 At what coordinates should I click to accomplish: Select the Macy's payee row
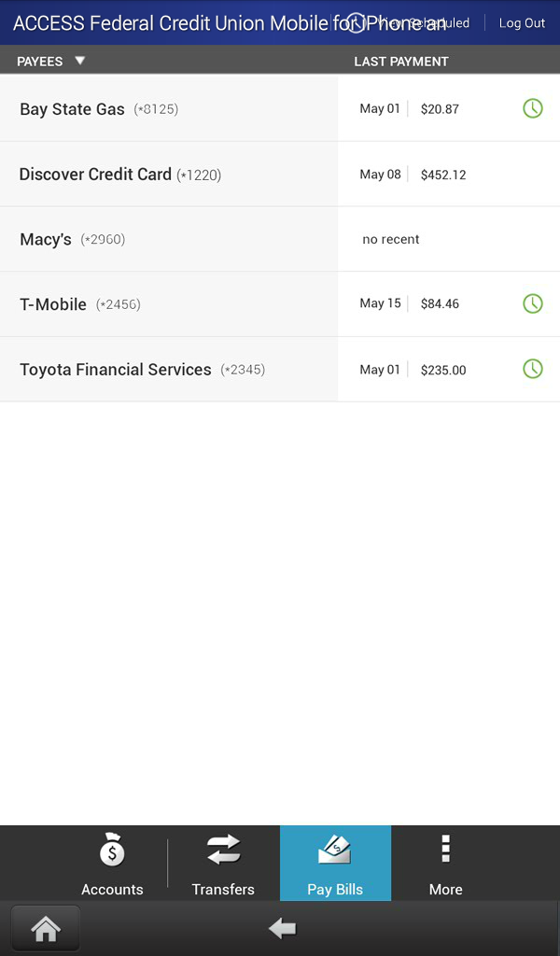pos(168,239)
